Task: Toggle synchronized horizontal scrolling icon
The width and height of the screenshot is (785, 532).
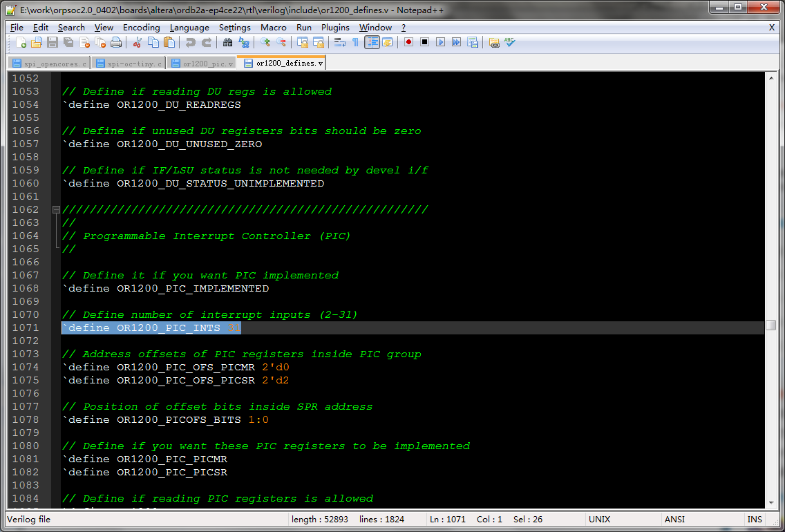Action: pos(319,43)
